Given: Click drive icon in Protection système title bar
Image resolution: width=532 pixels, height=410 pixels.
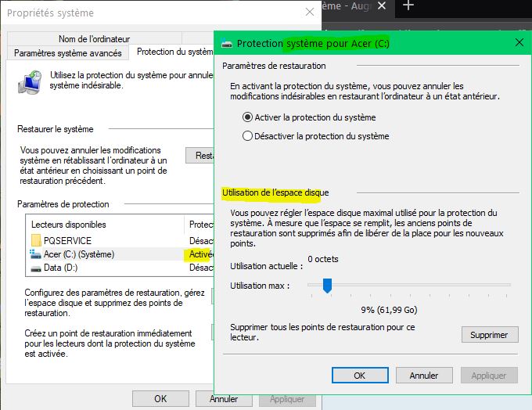Looking at the screenshot, I should coord(226,44).
